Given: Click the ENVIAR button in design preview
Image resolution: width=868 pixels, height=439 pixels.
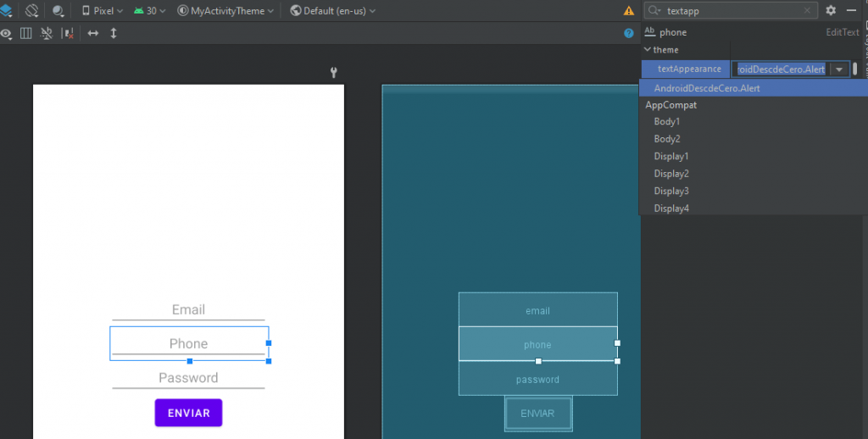Looking at the screenshot, I should tap(188, 413).
